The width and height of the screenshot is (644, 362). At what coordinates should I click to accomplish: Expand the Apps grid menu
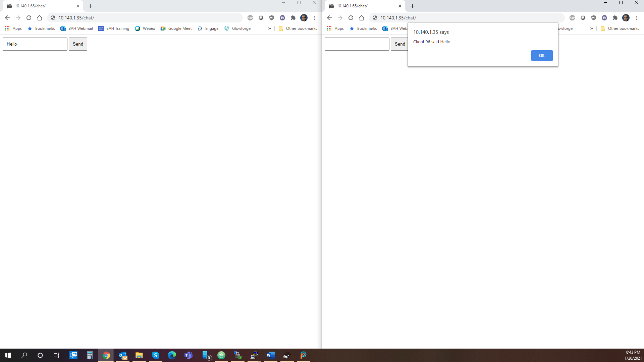pyautogui.click(x=7, y=28)
